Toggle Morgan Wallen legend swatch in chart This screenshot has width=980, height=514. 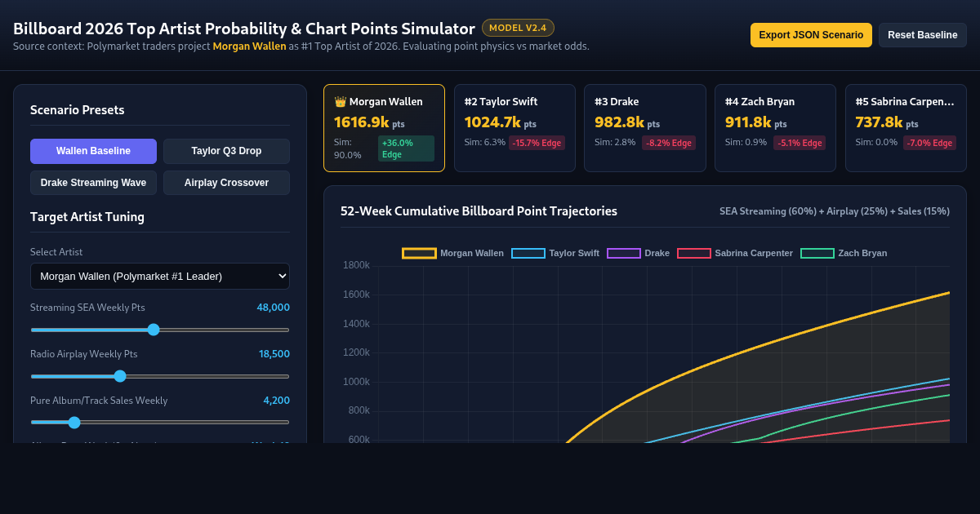tap(419, 253)
